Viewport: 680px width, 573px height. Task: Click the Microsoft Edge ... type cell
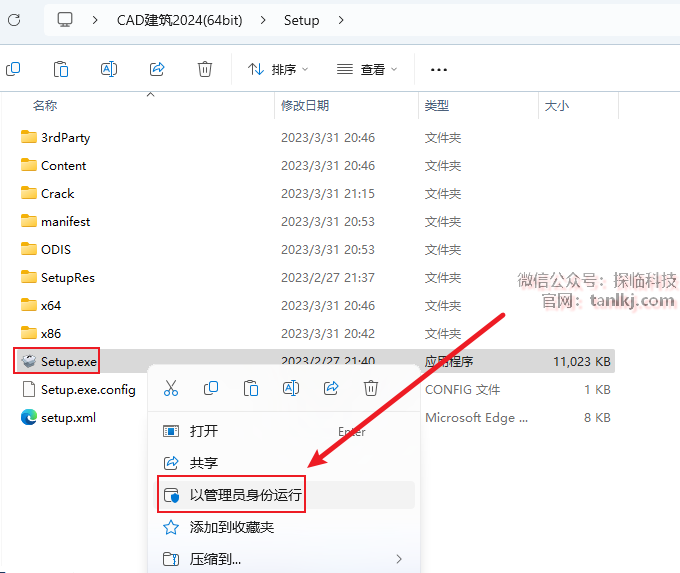click(x=477, y=418)
